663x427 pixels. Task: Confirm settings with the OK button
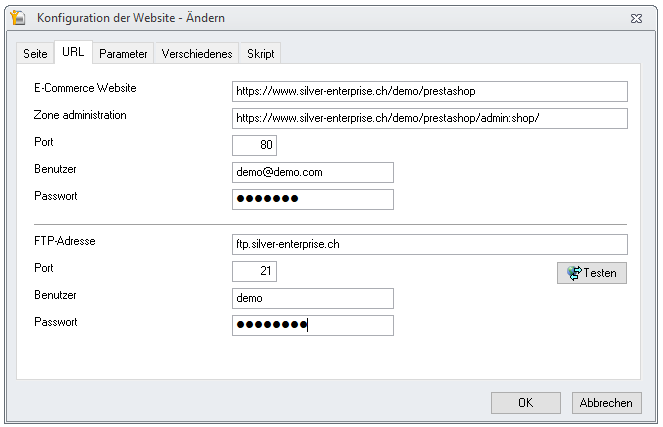point(526,403)
